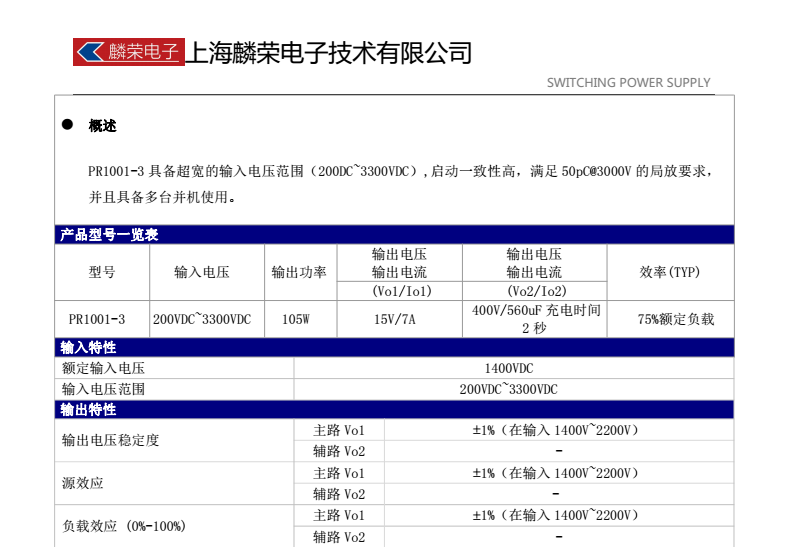Click the 输出功率 column header
The image size is (789, 547).
(x=299, y=272)
